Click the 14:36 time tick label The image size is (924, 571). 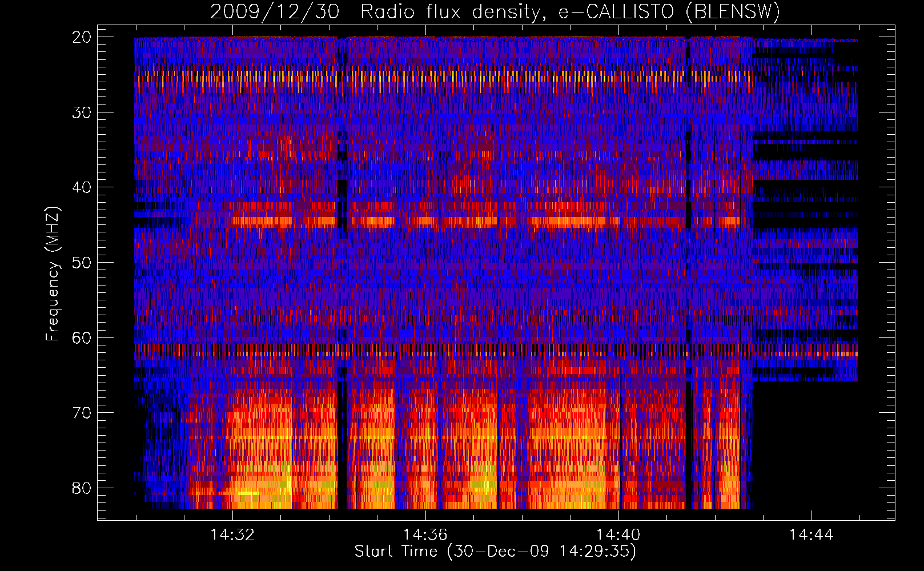425,535
